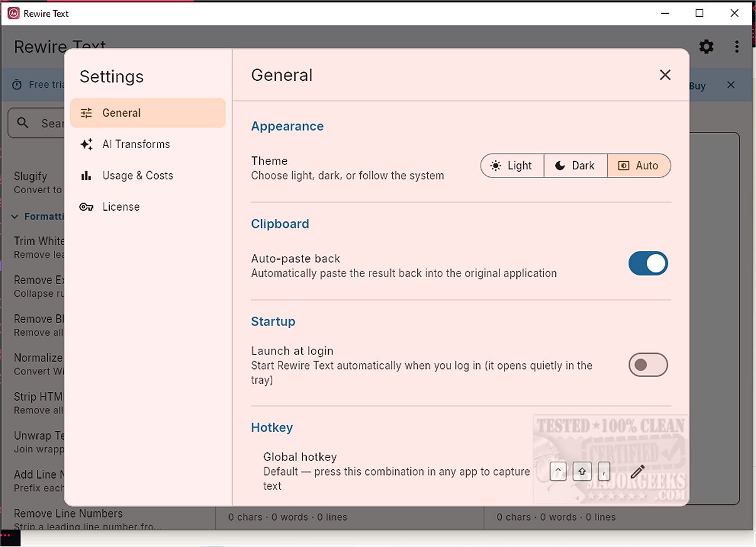Click the Clipboard section heading
The image size is (756, 547).
pyautogui.click(x=280, y=224)
